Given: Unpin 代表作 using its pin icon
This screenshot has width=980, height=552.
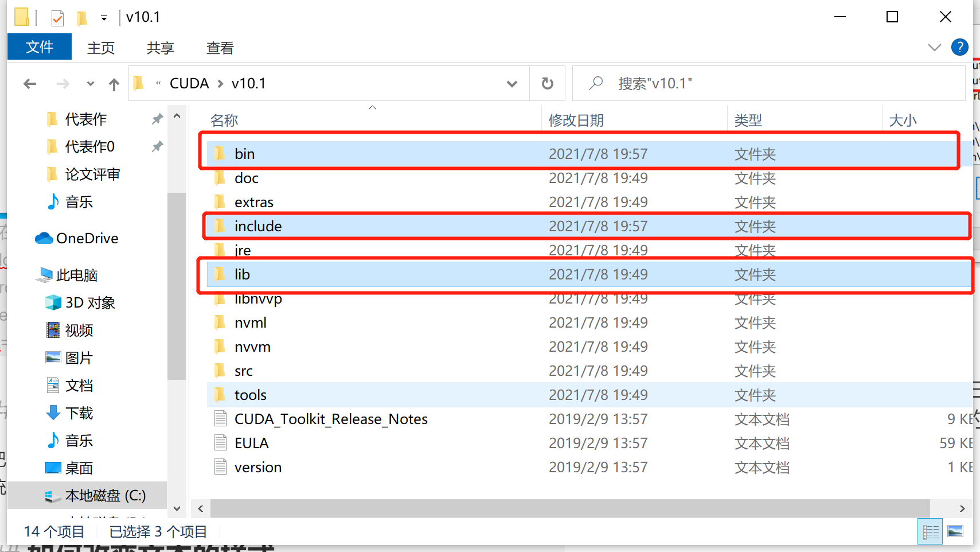Looking at the screenshot, I should tap(157, 119).
